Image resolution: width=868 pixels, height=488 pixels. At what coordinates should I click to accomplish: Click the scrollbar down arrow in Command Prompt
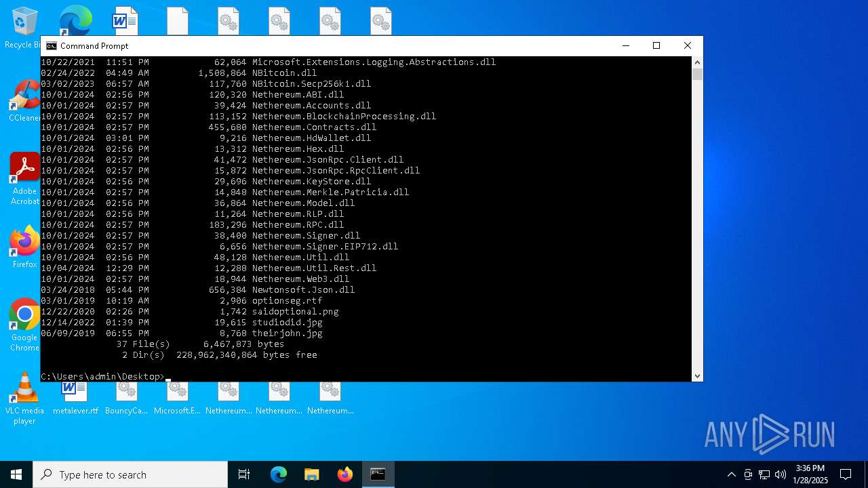tap(697, 375)
